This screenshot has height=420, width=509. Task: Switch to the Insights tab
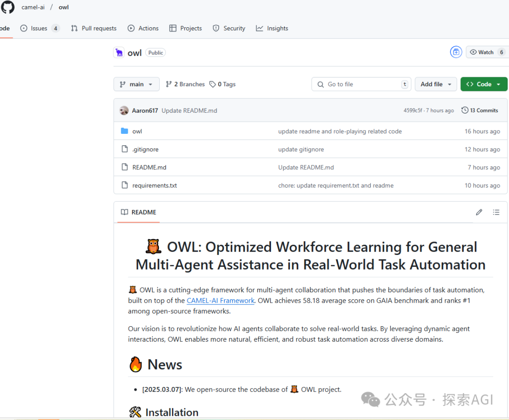[x=272, y=28]
